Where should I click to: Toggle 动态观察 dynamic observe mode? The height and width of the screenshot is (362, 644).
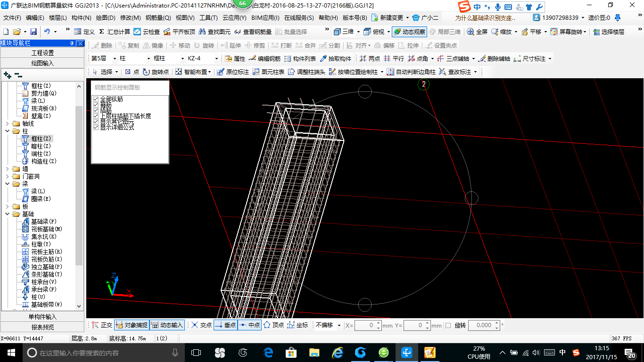pos(409,32)
